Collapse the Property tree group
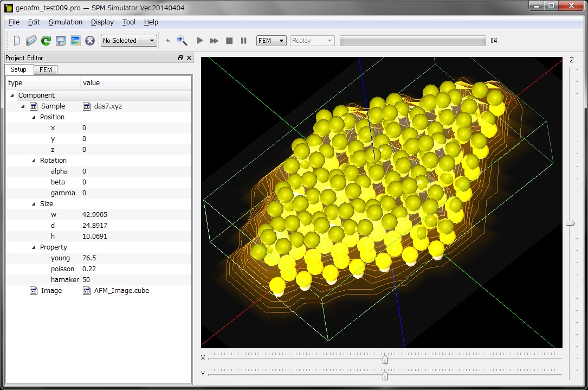This screenshot has height=390, width=588. [34, 247]
